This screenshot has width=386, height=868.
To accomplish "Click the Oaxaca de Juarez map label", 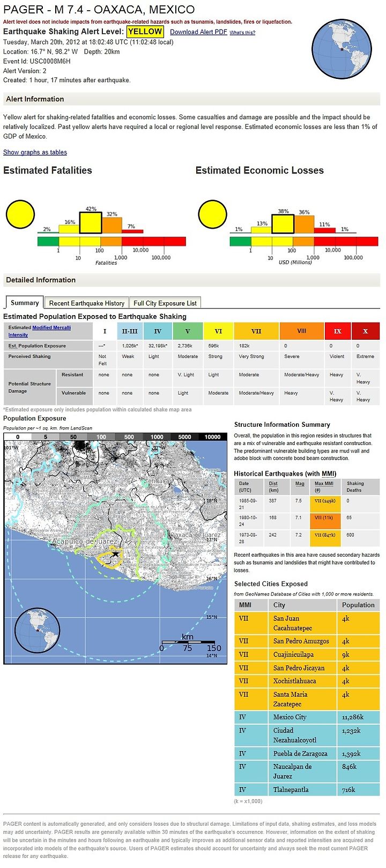I will (x=195, y=535).
